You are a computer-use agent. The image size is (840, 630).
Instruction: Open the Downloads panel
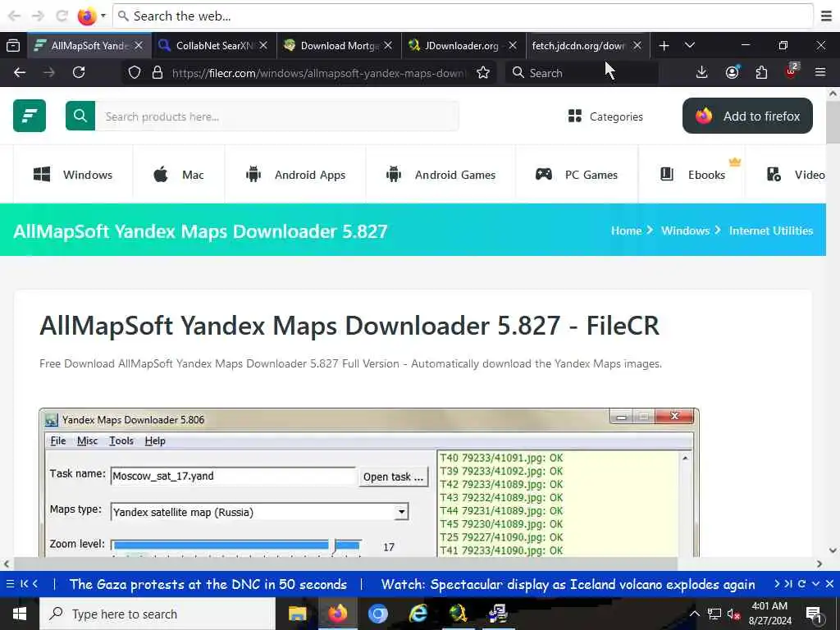point(702,72)
